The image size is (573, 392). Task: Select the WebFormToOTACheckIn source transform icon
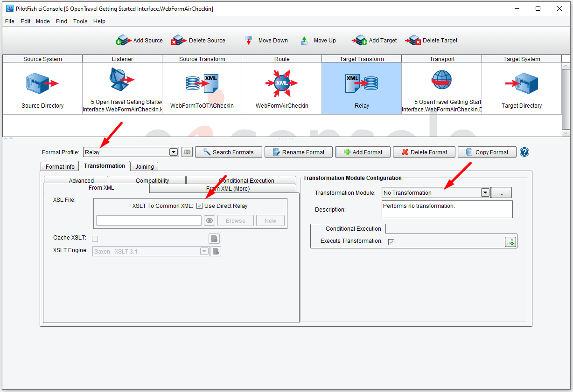(202, 83)
